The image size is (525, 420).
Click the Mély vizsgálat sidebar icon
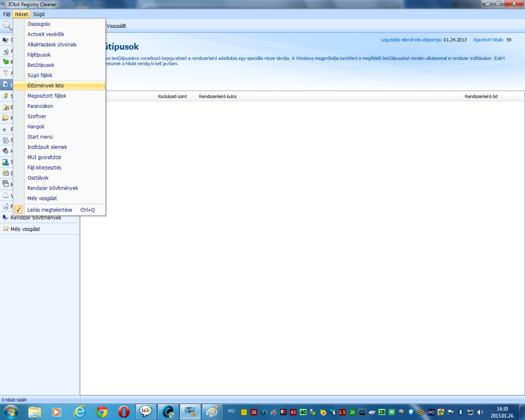(x=6, y=229)
